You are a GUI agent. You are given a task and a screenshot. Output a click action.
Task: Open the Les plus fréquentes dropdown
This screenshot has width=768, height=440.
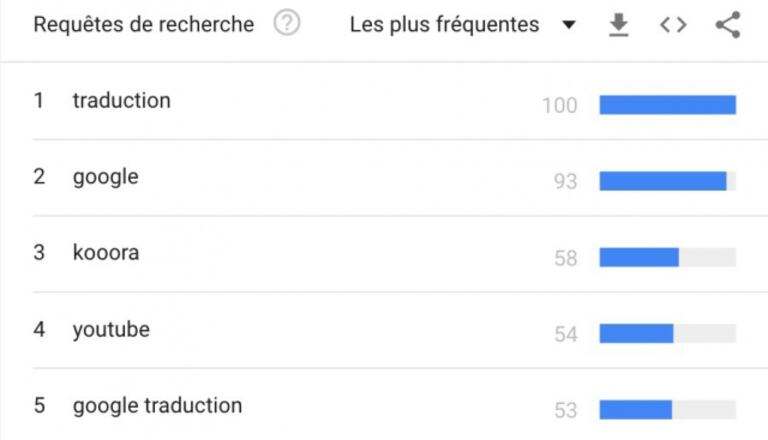click(x=445, y=25)
